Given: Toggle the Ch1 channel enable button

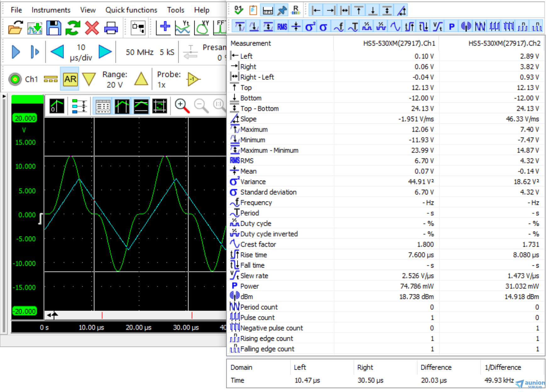Looking at the screenshot, I should pos(15,79).
